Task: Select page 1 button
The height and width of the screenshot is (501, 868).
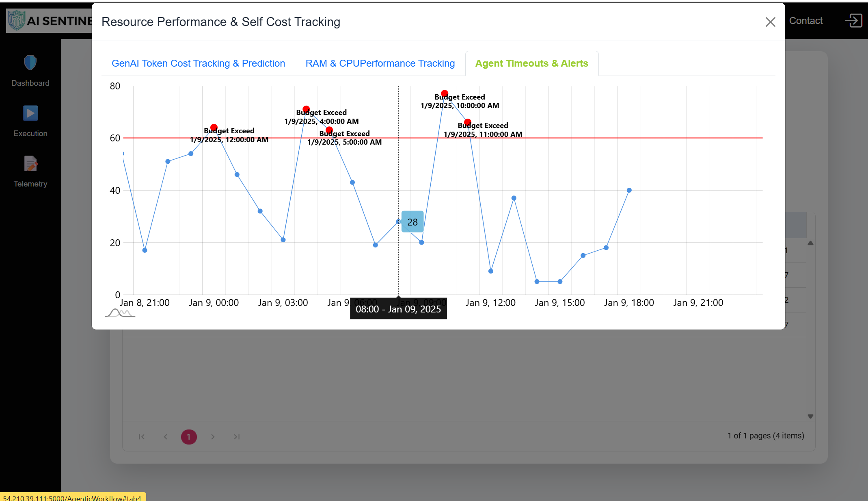Action: click(x=189, y=437)
